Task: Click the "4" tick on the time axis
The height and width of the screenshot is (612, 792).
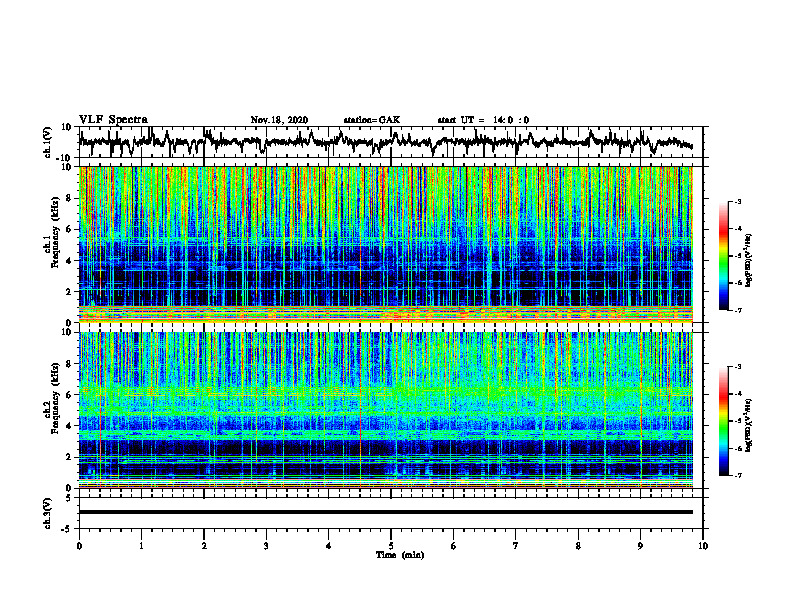Action: [329, 546]
